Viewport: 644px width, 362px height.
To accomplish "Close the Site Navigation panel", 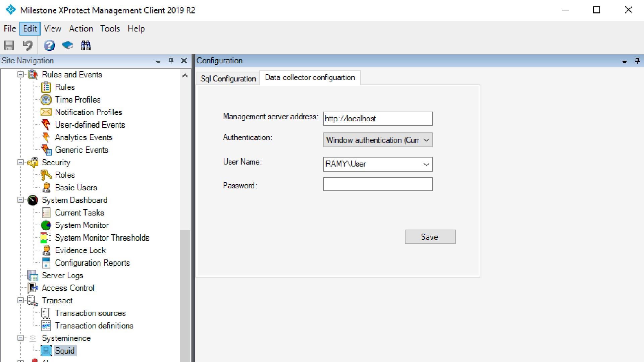I will (184, 61).
